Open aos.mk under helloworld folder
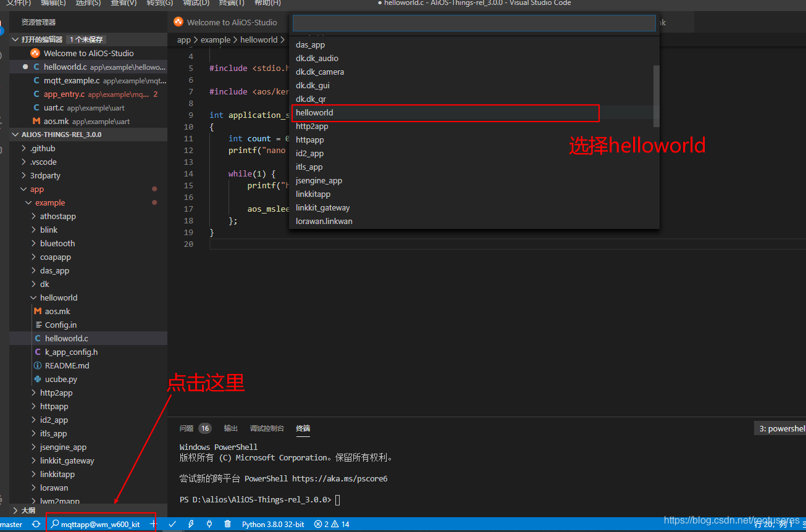Viewport: 806px width, 532px height. [x=88, y=311]
